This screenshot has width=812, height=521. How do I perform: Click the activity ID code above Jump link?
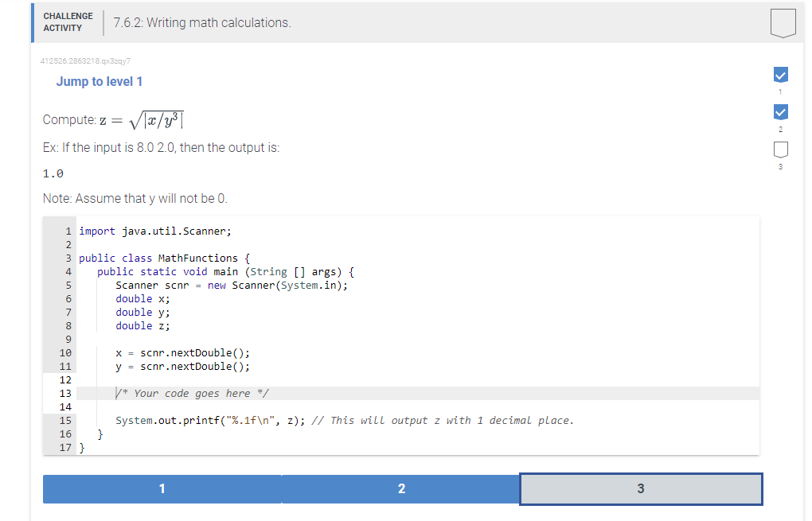pos(85,60)
